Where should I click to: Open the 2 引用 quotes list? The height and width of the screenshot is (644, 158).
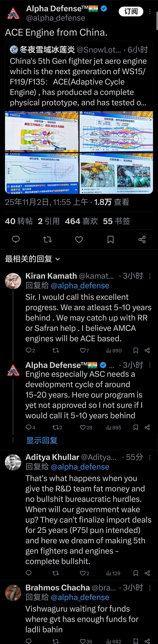(x=49, y=221)
